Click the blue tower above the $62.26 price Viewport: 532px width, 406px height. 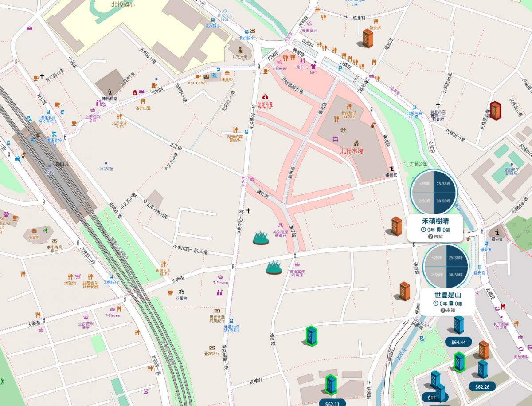482,369
